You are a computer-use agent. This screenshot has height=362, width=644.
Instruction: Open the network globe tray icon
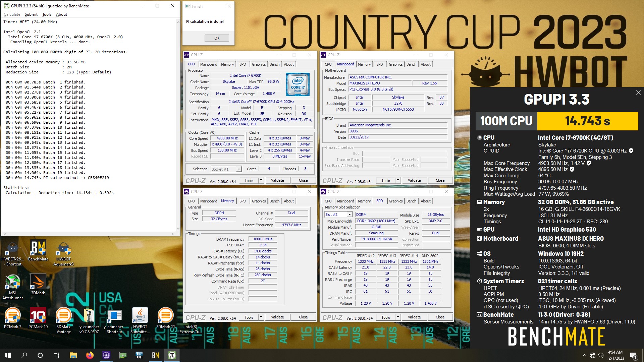593,355
